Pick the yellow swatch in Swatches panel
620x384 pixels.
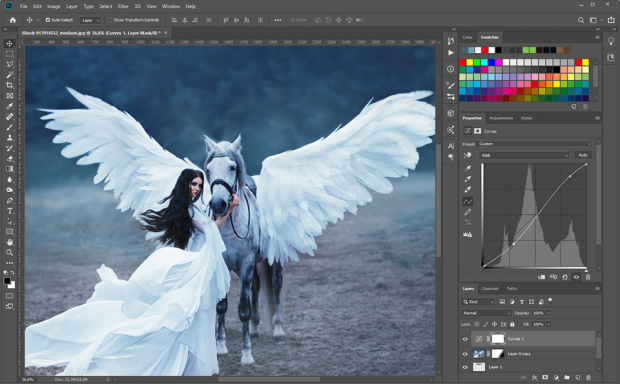(470, 62)
